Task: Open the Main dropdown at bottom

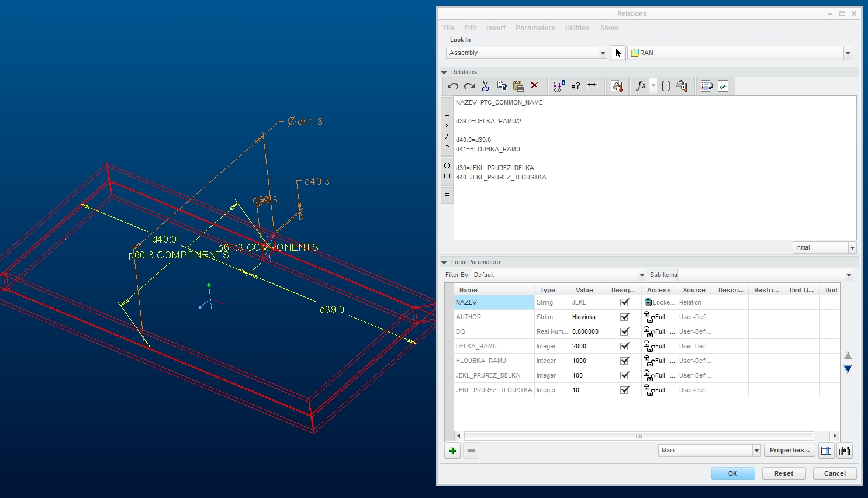Action: click(x=756, y=451)
